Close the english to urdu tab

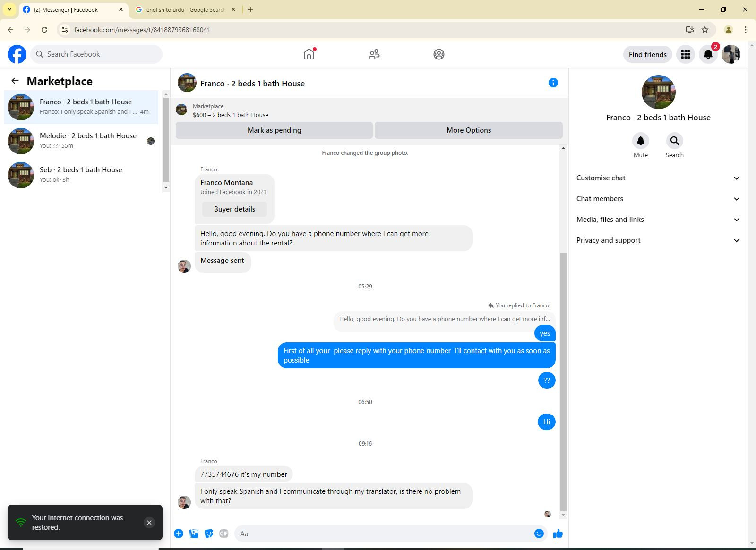(233, 9)
